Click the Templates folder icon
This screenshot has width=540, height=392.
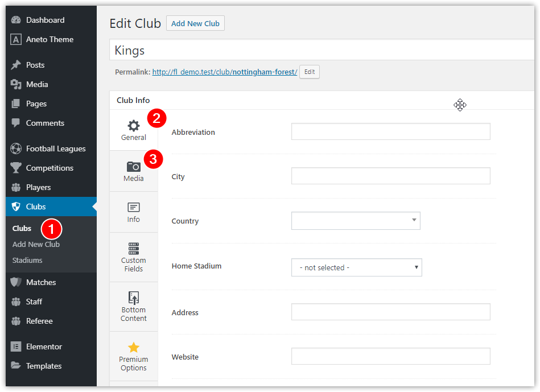(16, 365)
